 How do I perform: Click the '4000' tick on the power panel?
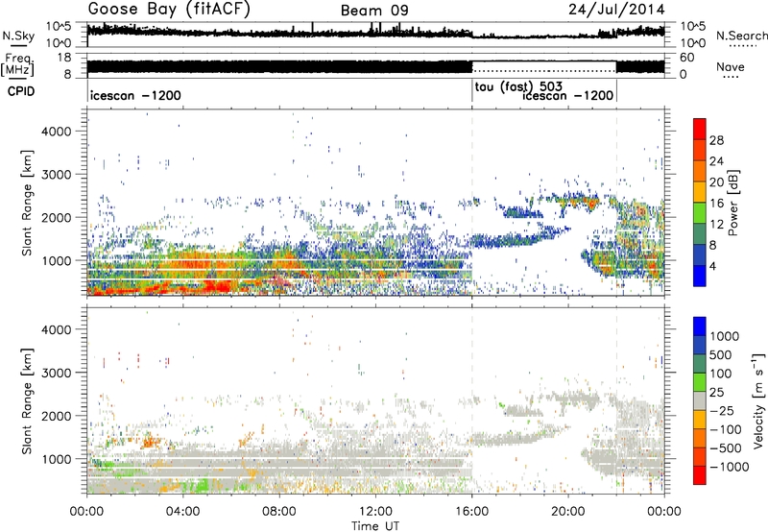[x=56, y=132]
